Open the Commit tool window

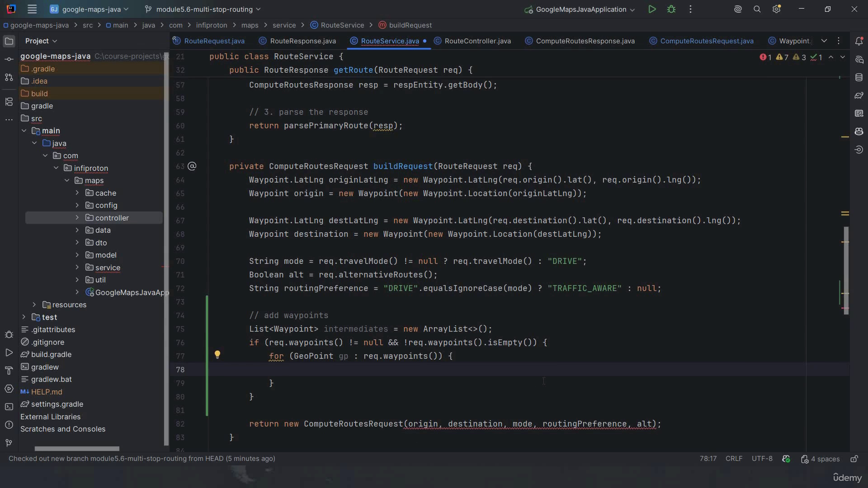pos(9,59)
